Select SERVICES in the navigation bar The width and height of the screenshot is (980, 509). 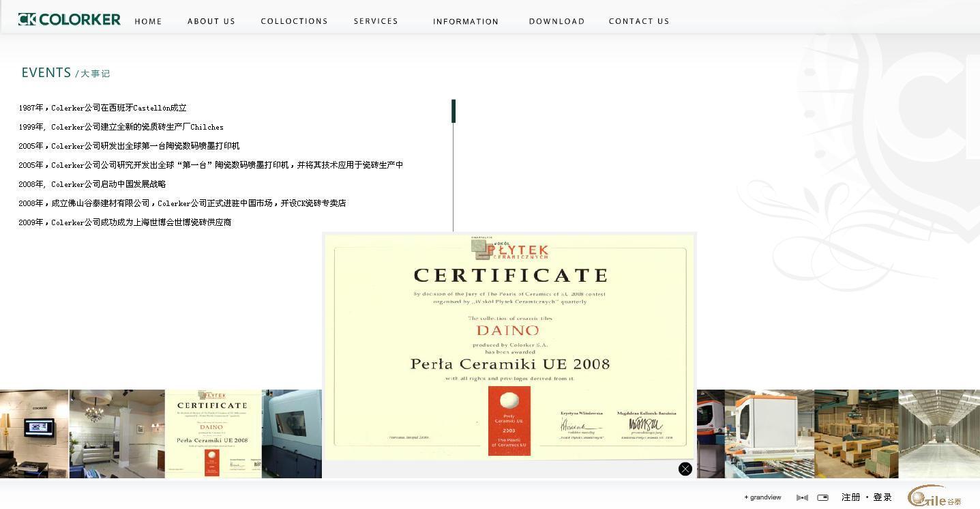[x=376, y=21]
